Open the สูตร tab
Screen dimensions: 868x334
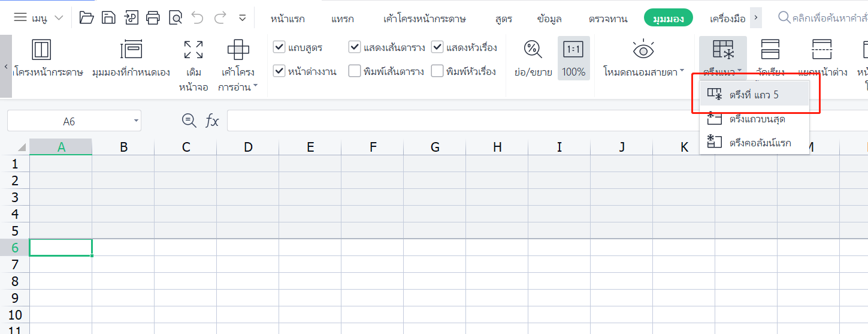point(504,19)
